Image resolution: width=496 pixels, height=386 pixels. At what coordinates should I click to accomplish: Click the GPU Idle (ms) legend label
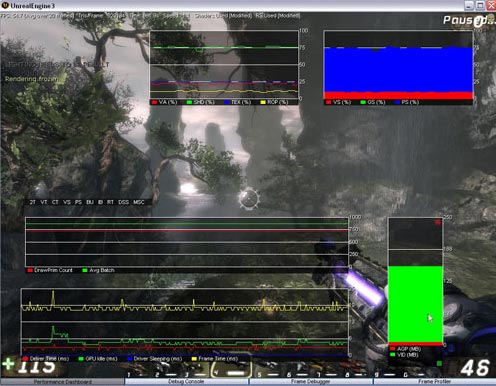101,359
